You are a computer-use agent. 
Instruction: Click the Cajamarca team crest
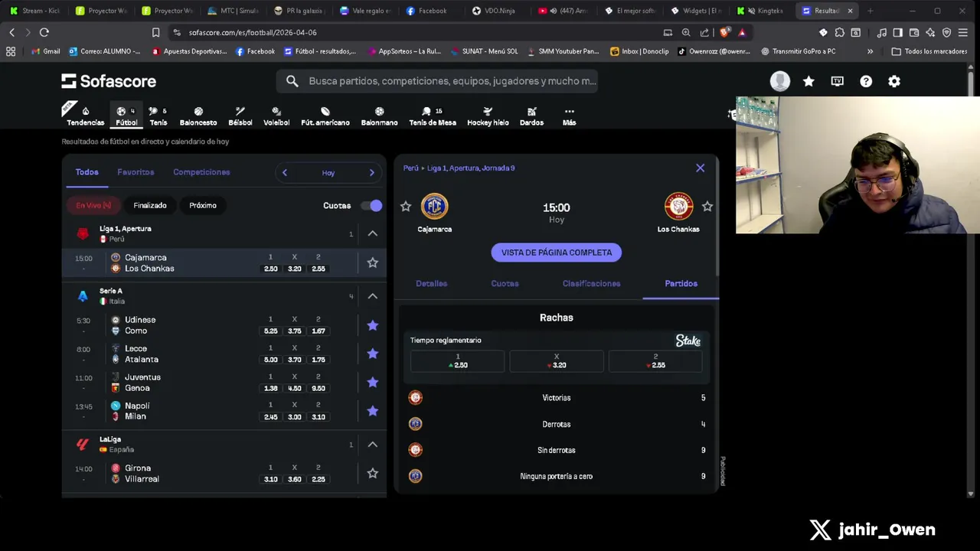pos(434,206)
